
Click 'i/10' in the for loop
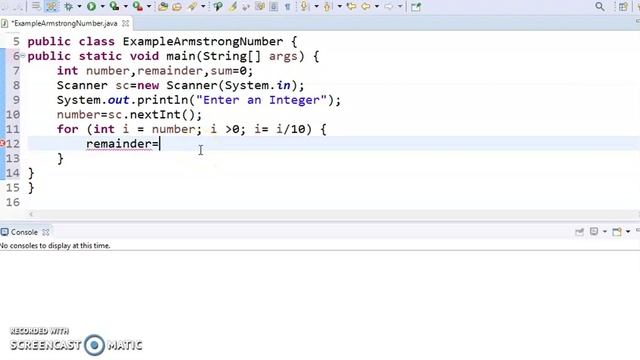point(291,129)
